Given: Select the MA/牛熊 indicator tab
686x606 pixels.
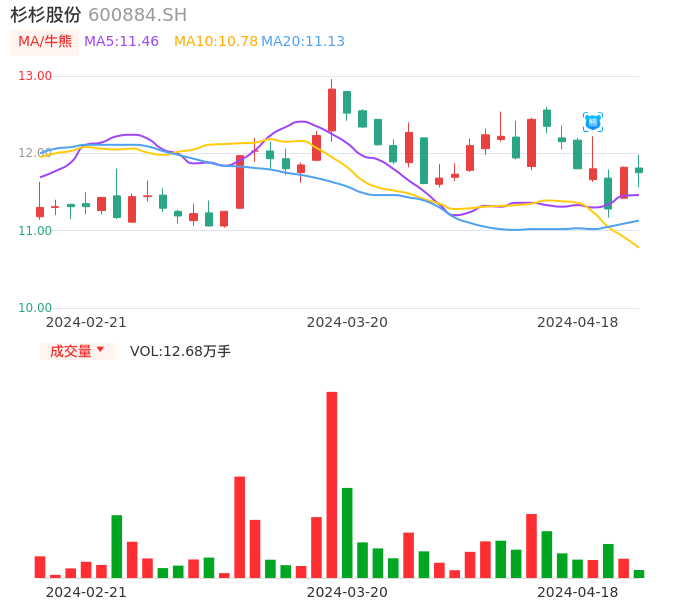Looking at the screenshot, I should 42,42.
